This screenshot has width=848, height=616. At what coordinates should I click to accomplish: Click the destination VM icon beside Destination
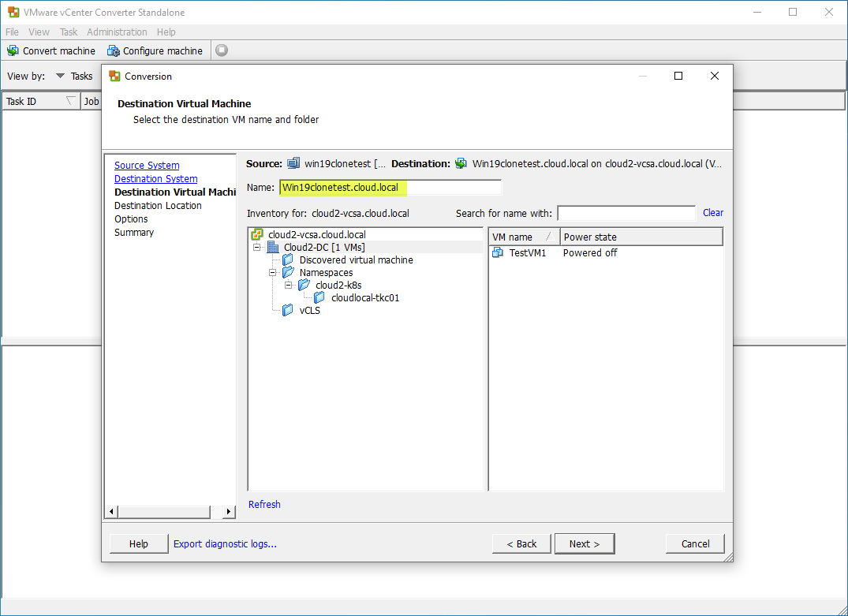pos(461,163)
